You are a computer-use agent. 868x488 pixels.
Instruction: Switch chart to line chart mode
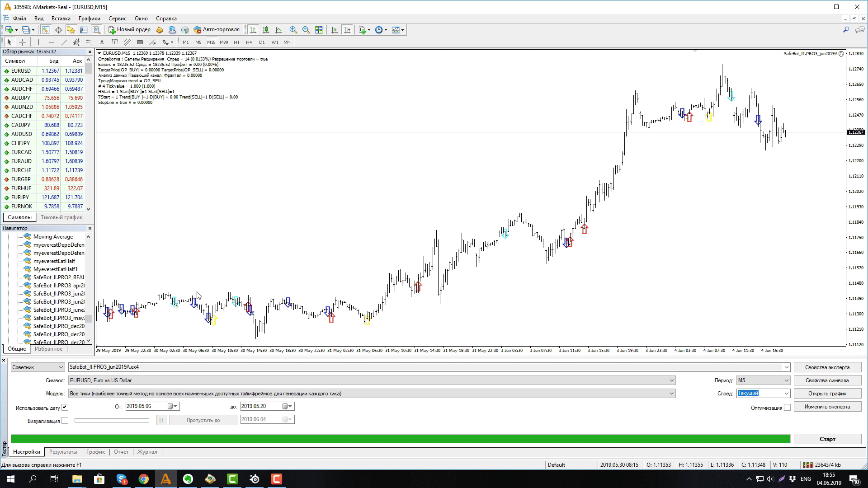(278, 30)
